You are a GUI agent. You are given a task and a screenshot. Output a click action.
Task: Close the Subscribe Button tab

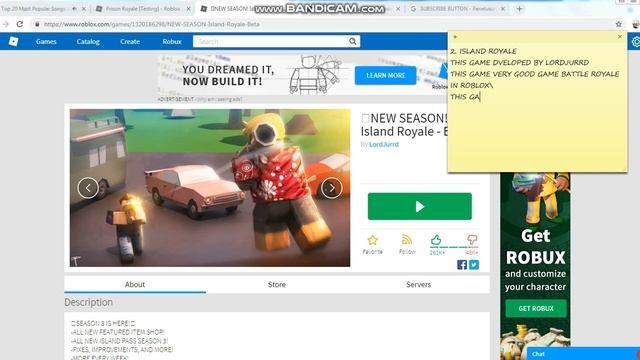pos(503,9)
